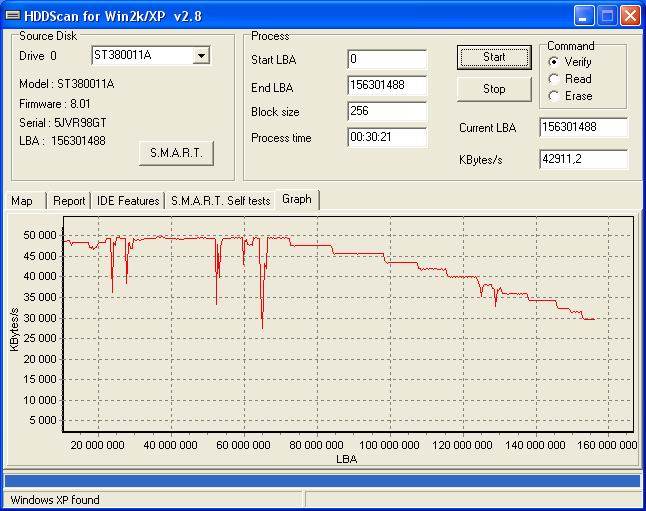
Task: Minimize the HDDScan window
Action: [x=584, y=16]
